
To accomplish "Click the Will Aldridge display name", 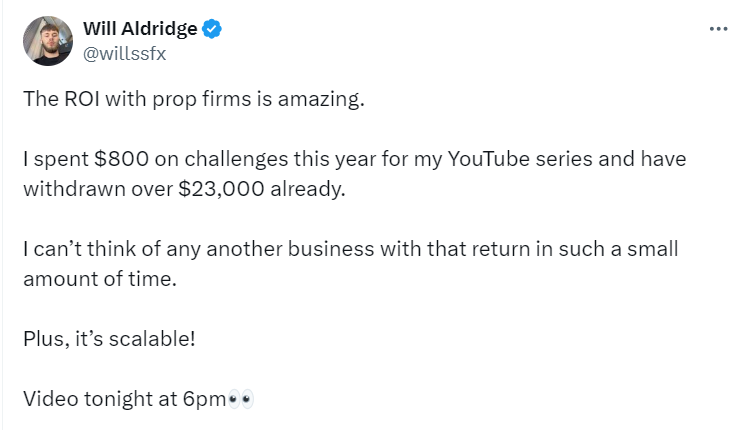I will click(x=139, y=29).
